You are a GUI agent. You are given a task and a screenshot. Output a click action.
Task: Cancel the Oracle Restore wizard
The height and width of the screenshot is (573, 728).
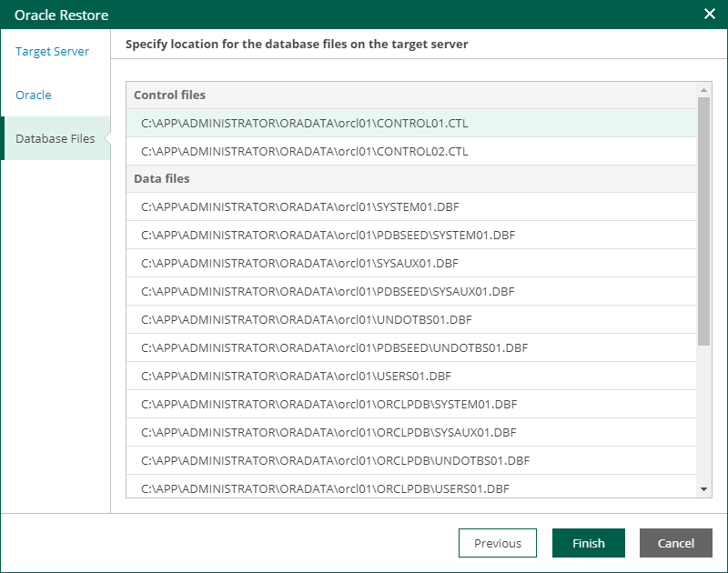(x=675, y=543)
